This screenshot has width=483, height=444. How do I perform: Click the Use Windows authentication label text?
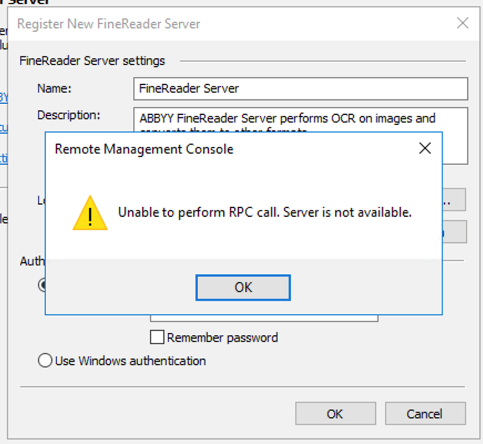130,361
